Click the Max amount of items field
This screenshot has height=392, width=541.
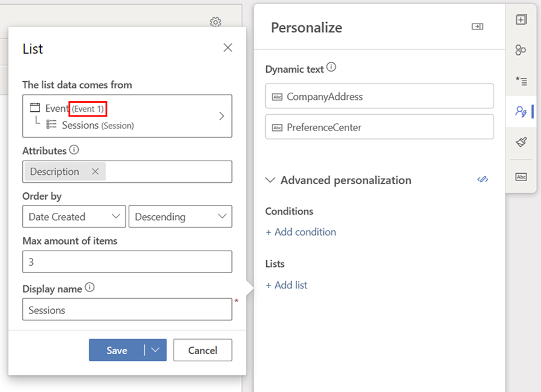click(127, 262)
